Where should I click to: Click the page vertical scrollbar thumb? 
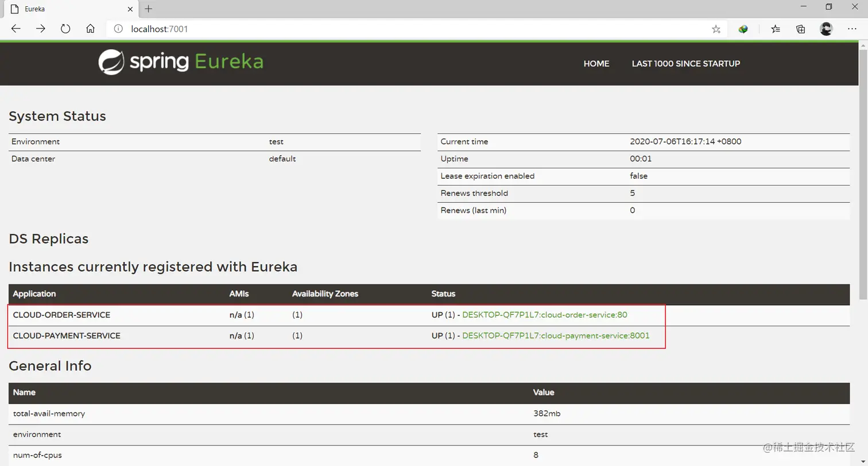click(x=863, y=174)
